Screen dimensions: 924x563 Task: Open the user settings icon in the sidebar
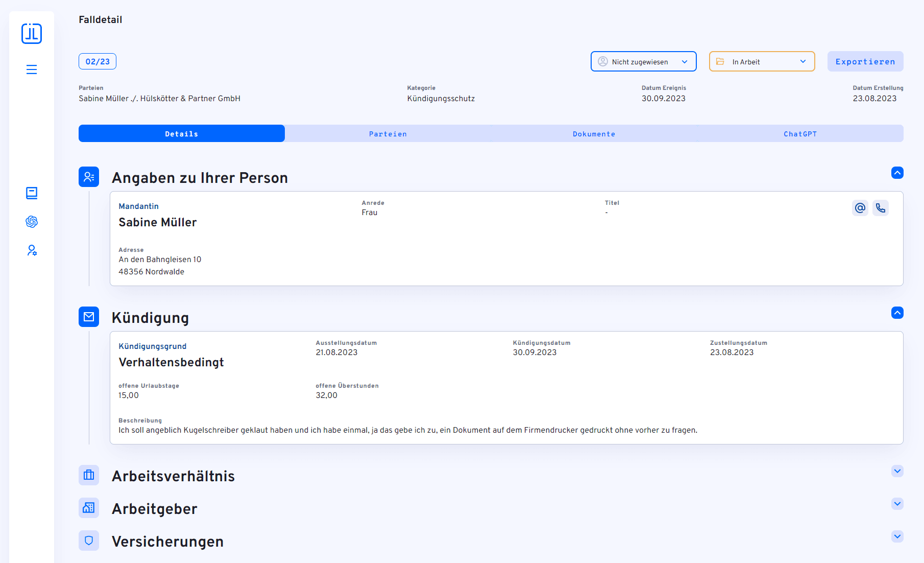point(32,250)
